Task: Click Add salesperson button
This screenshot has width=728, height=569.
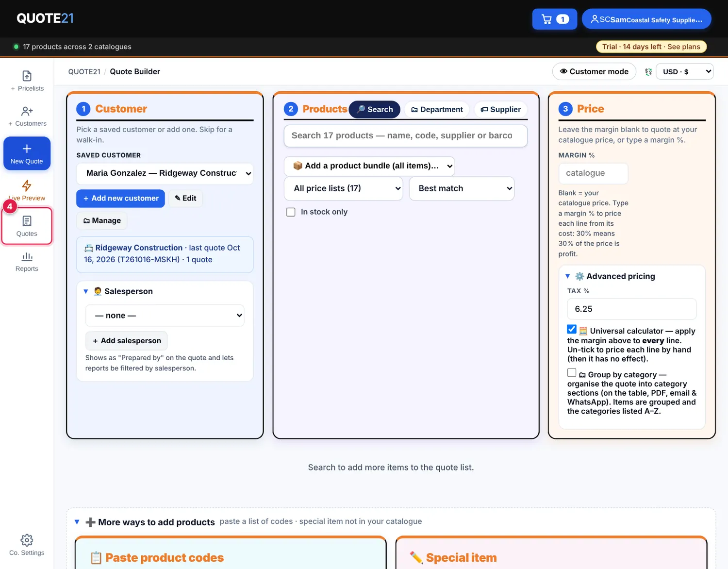Action: click(127, 341)
